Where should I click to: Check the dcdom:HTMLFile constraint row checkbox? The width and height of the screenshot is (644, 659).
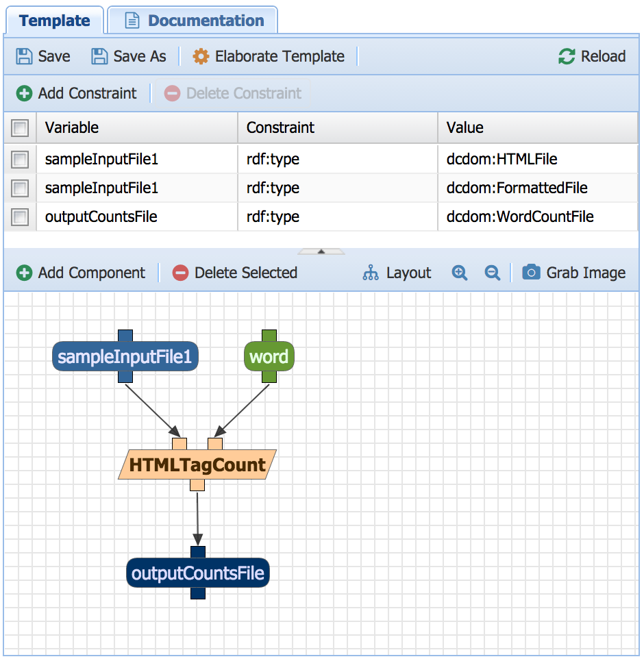pos(20,160)
